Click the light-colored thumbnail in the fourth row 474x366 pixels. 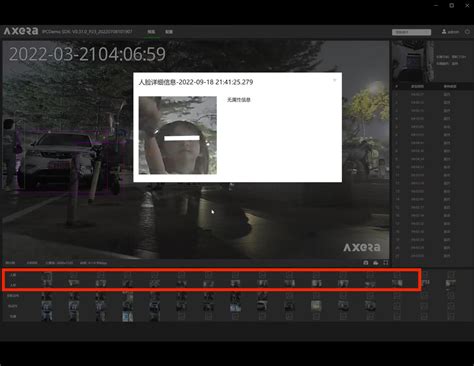[x=316, y=306]
